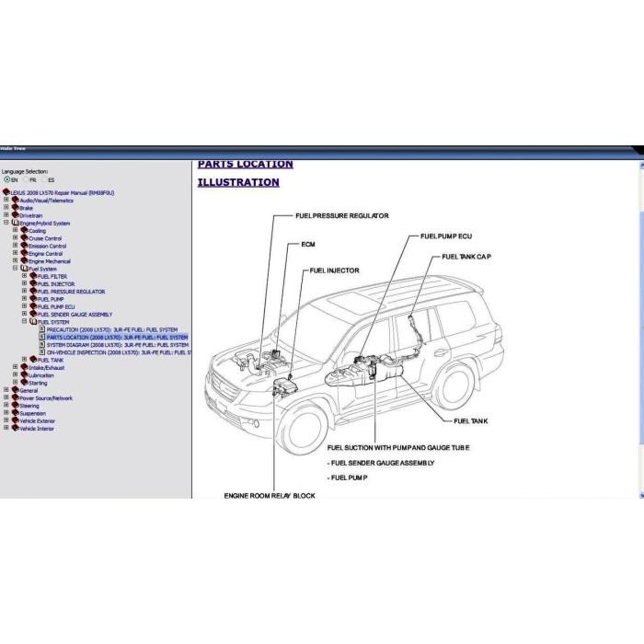644x644 pixels.
Task: Expand the Suspension node
Action: pyautogui.click(x=6, y=412)
